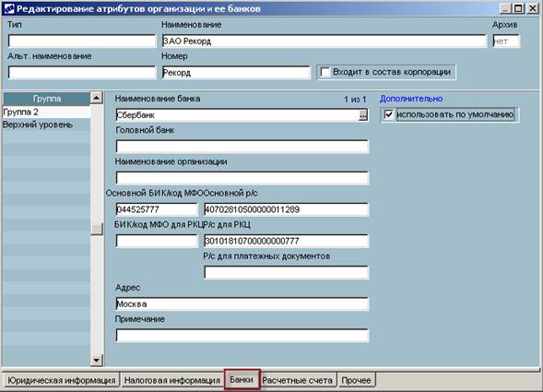Click 'Наименование' field containing ЗАО Рекорд

click(325, 41)
